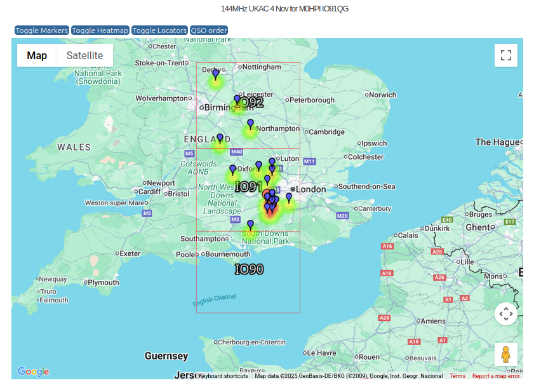Switch to Satellite view
The image size is (534, 392).
[x=84, y=55]
